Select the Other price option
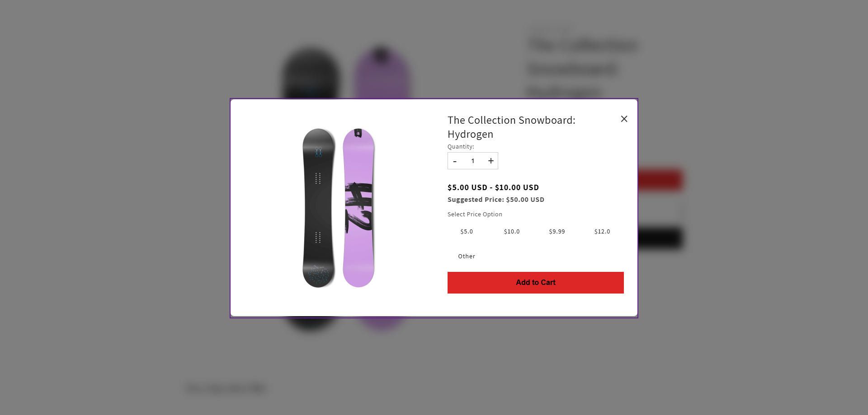 pos(467,256)
